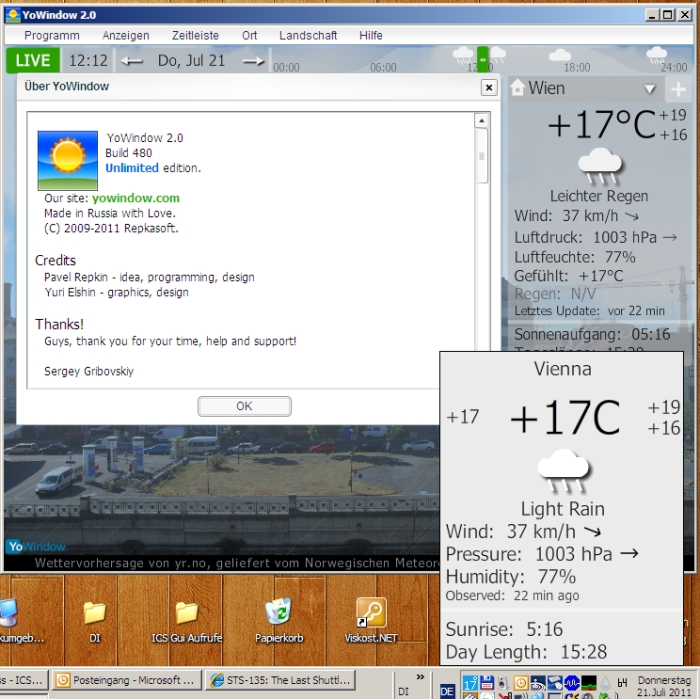
Task: Click the Luftfeuchte: 77% reading
Action: (575, 257)
